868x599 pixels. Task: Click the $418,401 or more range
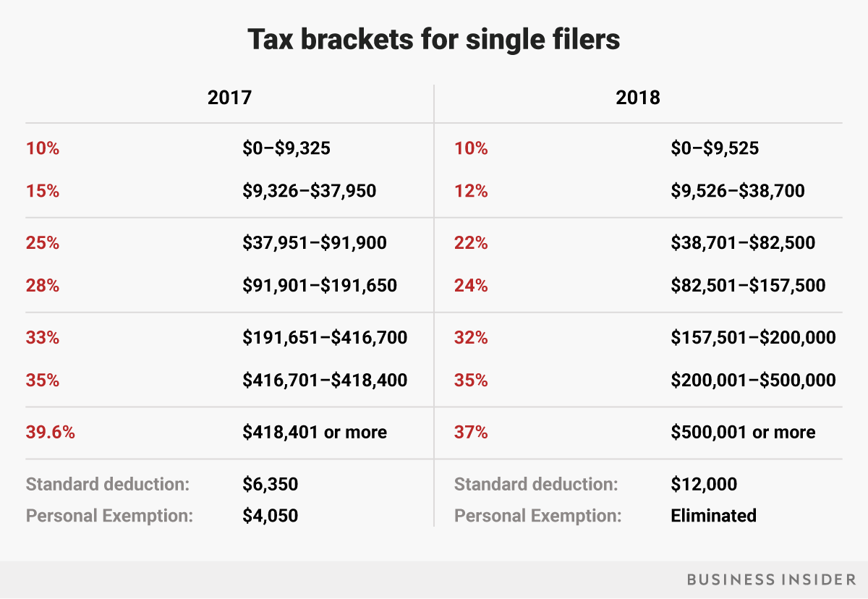point(315,433)
